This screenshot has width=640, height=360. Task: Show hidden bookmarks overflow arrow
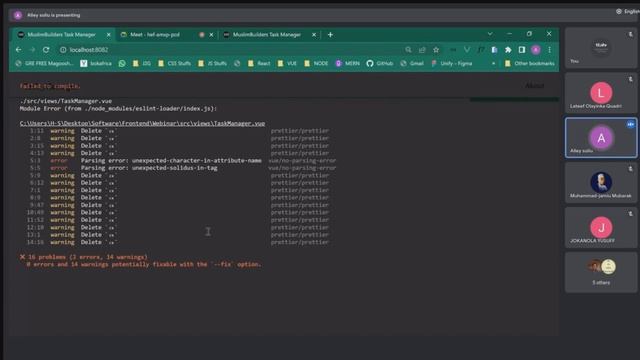(493, 64)
